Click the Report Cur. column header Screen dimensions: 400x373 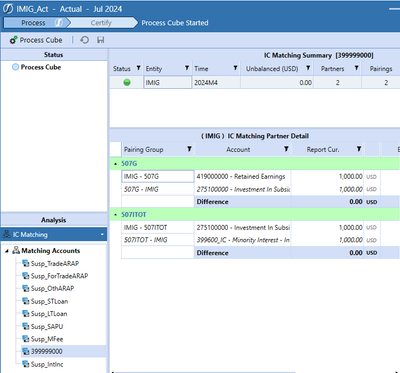tap(328, 149)
